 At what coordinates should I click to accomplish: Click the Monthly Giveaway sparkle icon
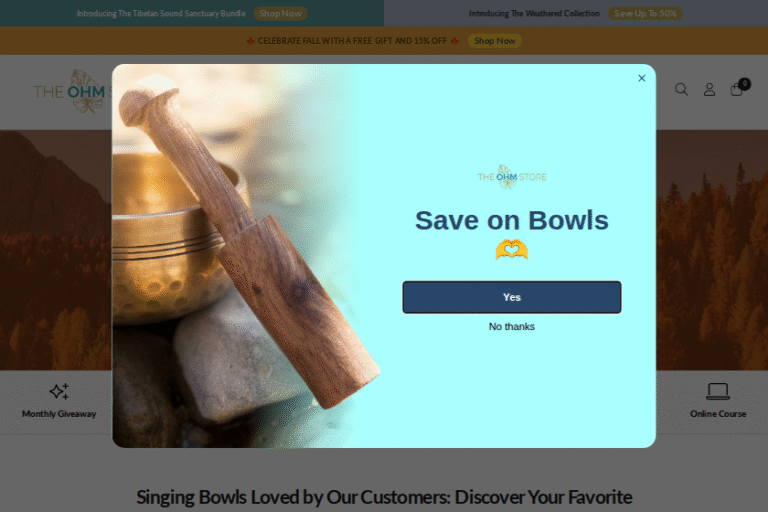pos(59,391)
